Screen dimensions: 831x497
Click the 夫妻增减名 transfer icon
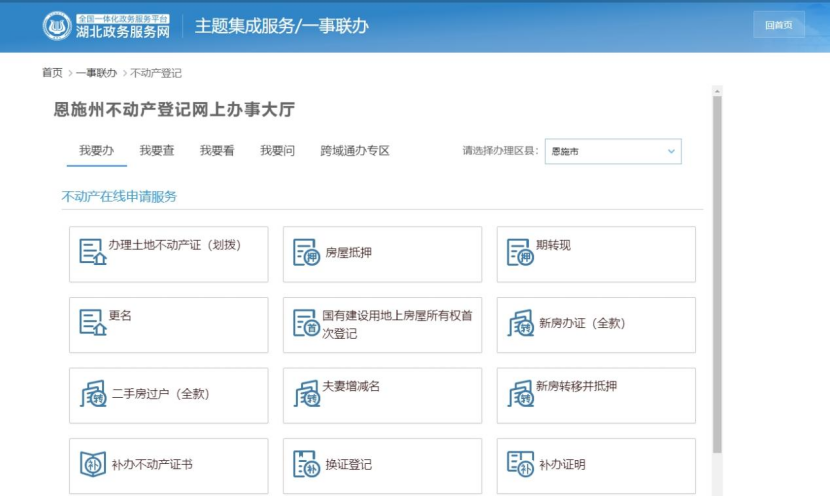[307, 394]
